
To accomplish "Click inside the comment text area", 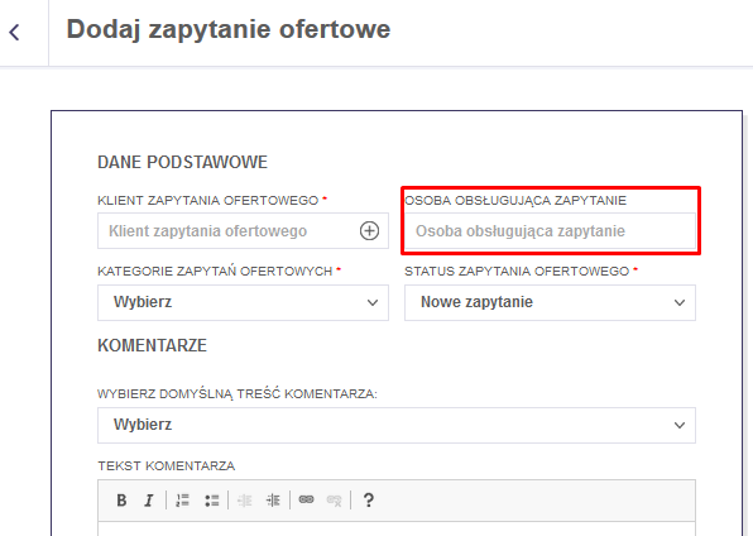I will 396,528.
